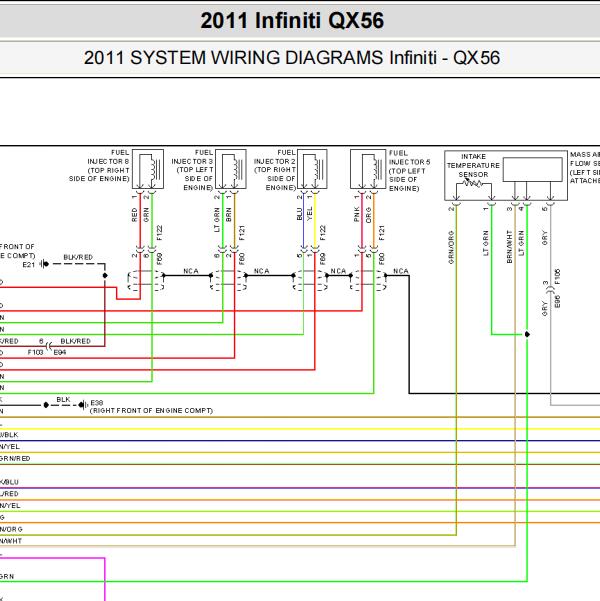Click the 'E38' ground label
The height and width of the screenshot is (601, 600).
pos(97,403)
